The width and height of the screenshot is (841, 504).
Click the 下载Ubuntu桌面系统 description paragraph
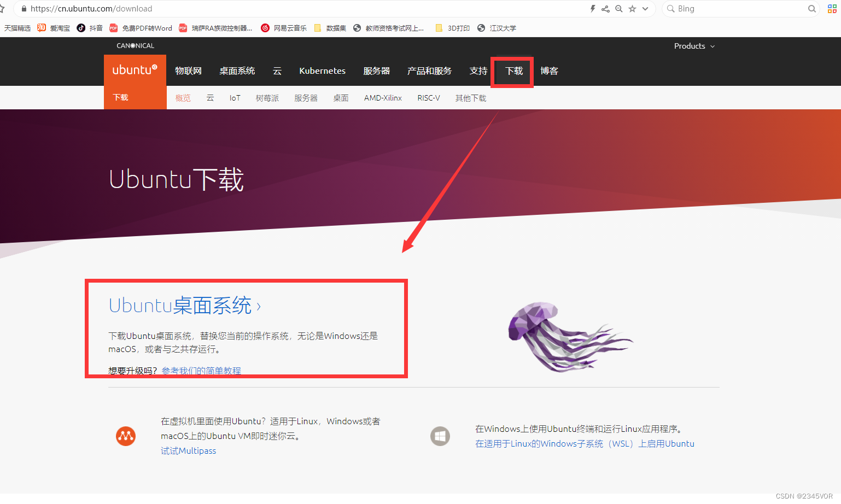(243, 342)
